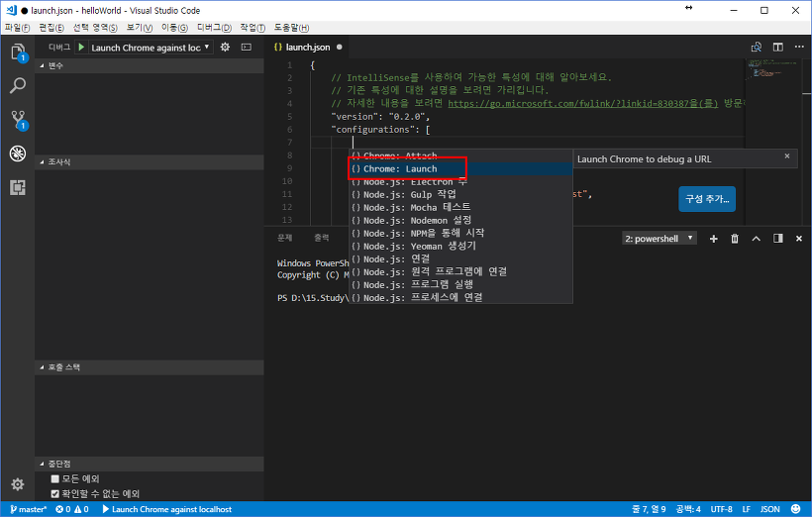Open launch.json via debug gear icon

225,48
